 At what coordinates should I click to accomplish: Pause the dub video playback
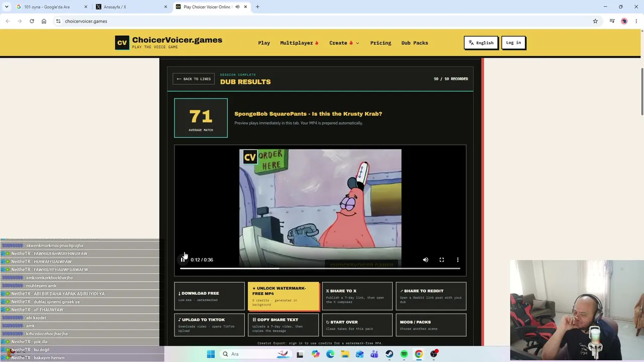coord(183,260)
